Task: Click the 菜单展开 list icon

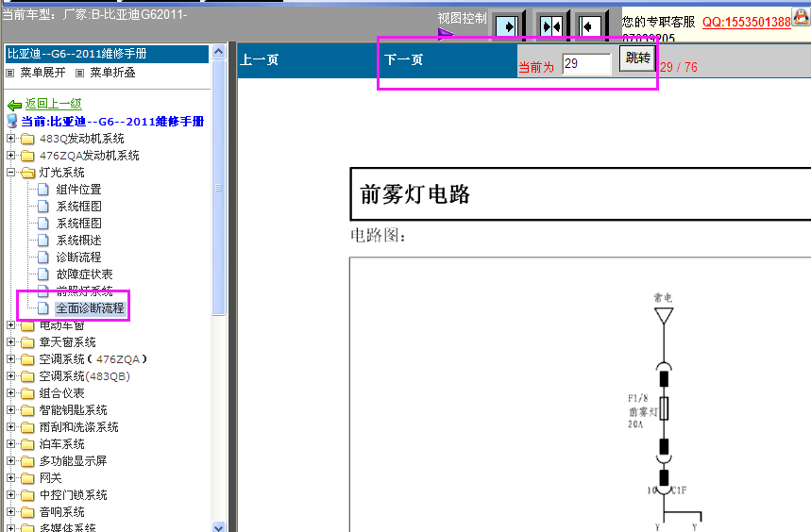Action: click(9, 74)
